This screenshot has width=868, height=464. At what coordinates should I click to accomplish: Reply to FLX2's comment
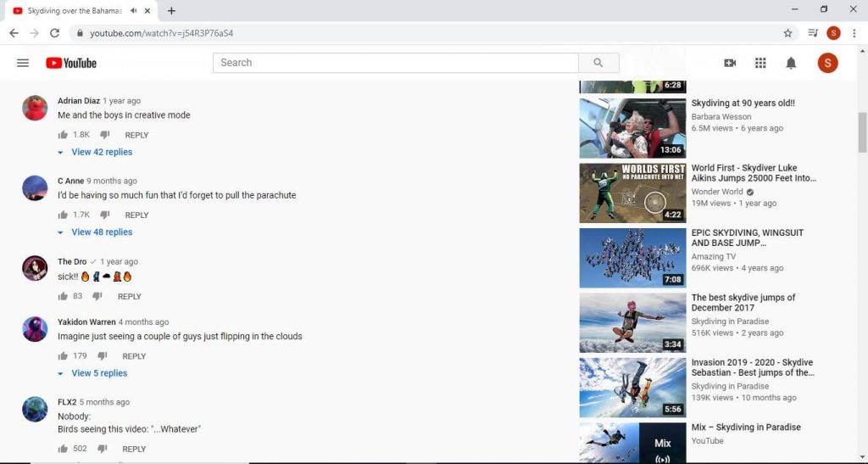tap(134, 450)
